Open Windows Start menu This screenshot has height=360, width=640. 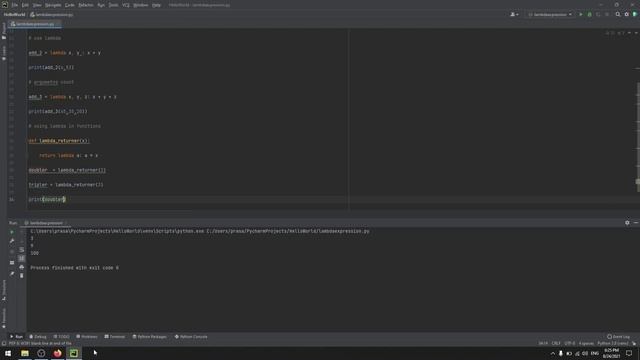8,353
